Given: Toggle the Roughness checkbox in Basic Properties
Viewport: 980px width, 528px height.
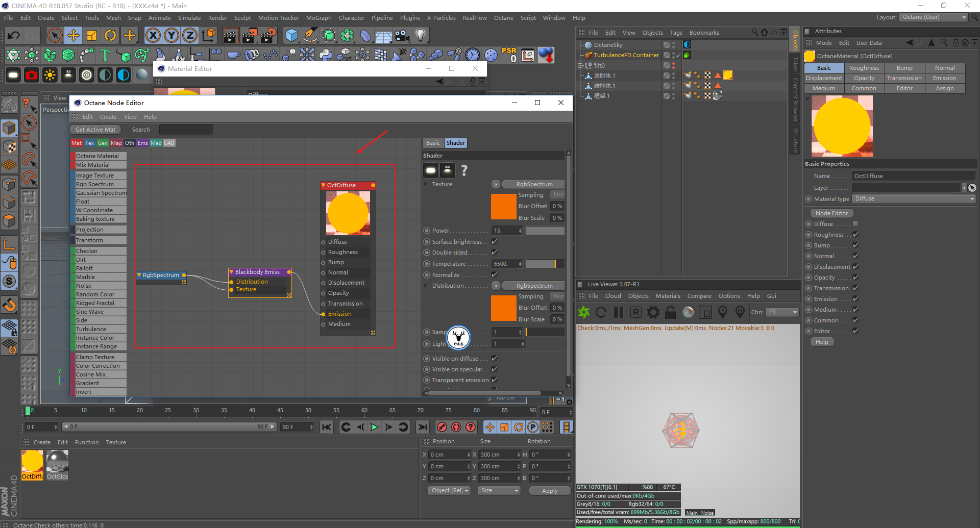Looking at the screenshot, I should [855, 234].
